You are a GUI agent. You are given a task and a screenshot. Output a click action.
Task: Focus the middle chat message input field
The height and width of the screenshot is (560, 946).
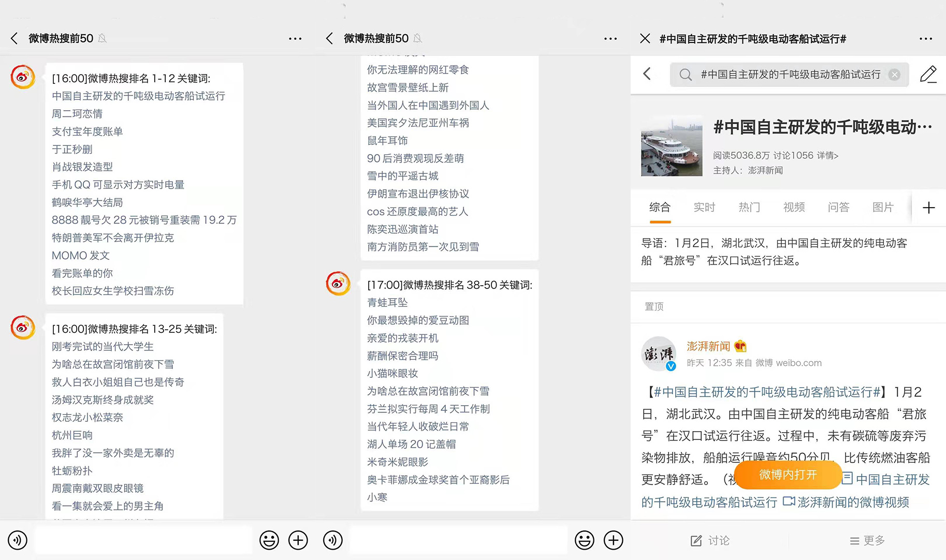(459, 540)
